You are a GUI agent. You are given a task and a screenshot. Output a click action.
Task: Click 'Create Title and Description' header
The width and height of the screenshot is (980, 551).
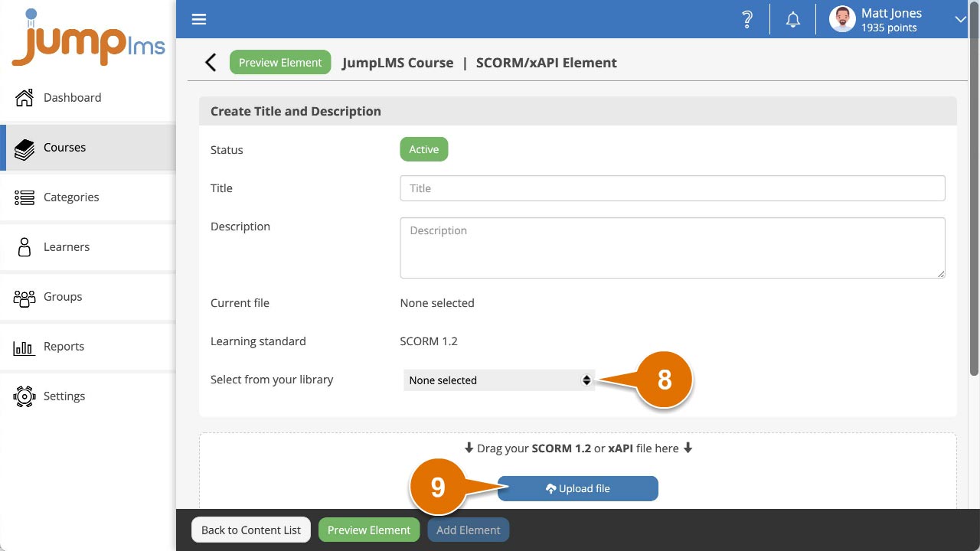point(296,111)
